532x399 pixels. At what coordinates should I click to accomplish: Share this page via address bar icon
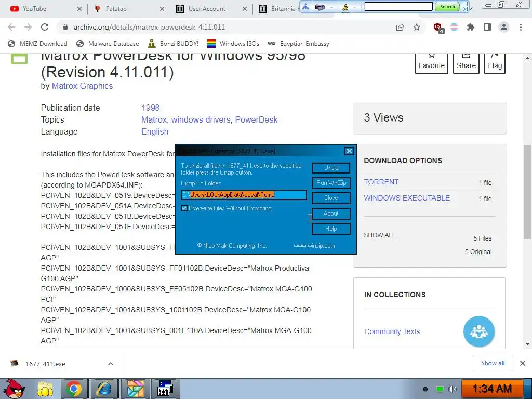(x=400, y=27)
